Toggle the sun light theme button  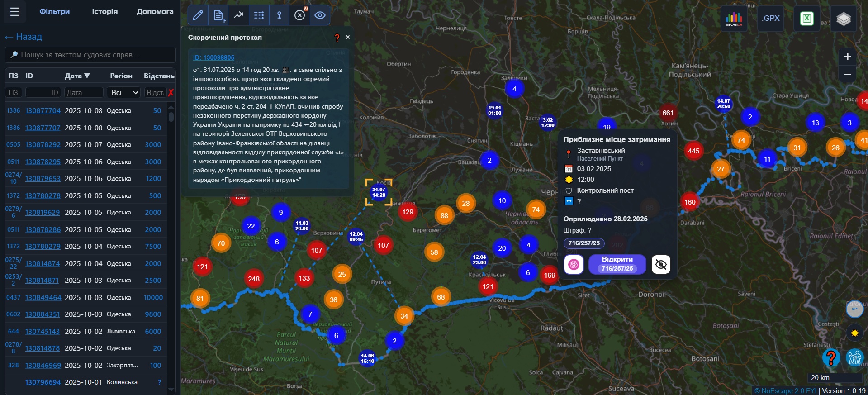tap(854, 333)
